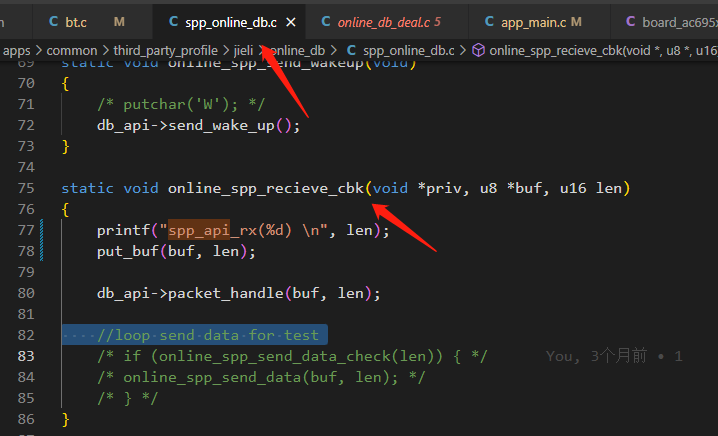Open the apps breadcrumb folder
This screenshot has width=718, height=436.
tap(16, 50)
